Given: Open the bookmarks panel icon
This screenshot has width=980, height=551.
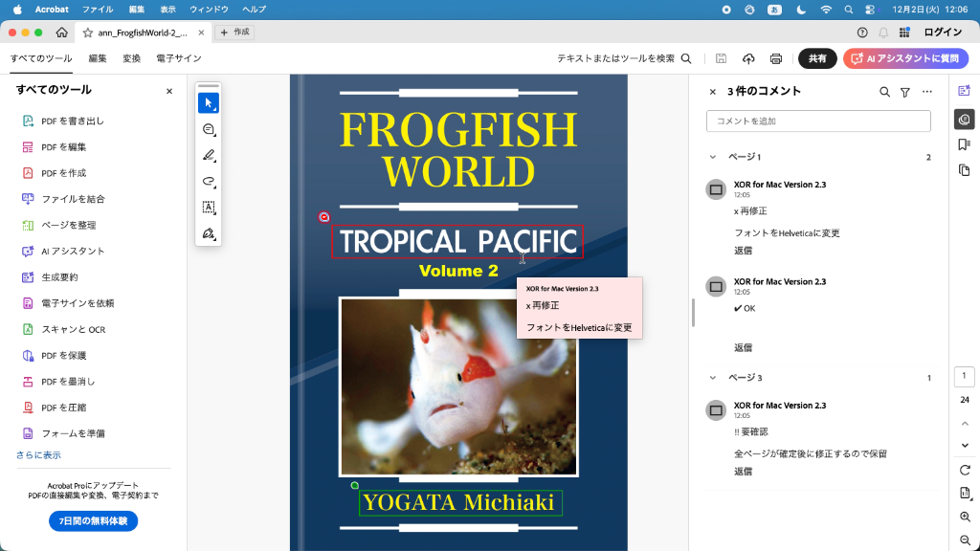Looking at the screenshot, I should click(964, 143).
